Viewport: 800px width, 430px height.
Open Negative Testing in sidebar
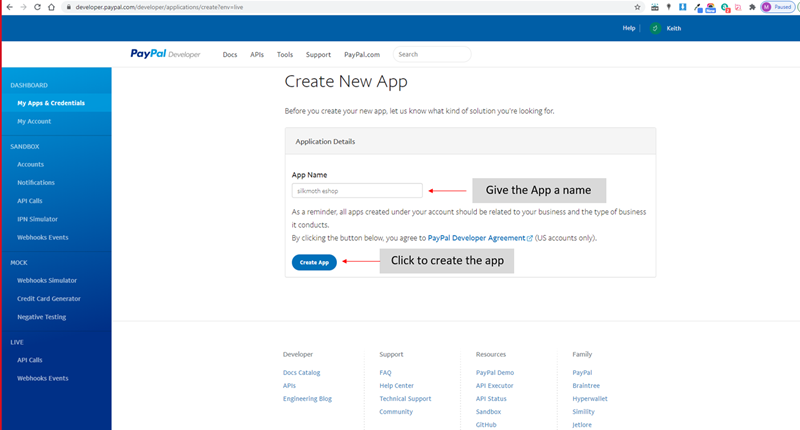tap(41, 317)
